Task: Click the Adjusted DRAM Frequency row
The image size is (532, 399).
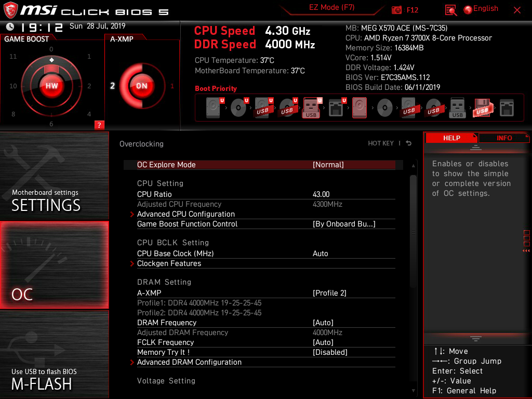Action: pyautogui.click(x=266, y=332)
